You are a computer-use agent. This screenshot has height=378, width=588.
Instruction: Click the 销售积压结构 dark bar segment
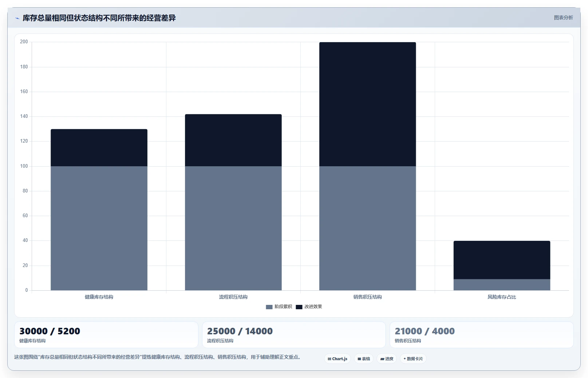coord(368,104)
